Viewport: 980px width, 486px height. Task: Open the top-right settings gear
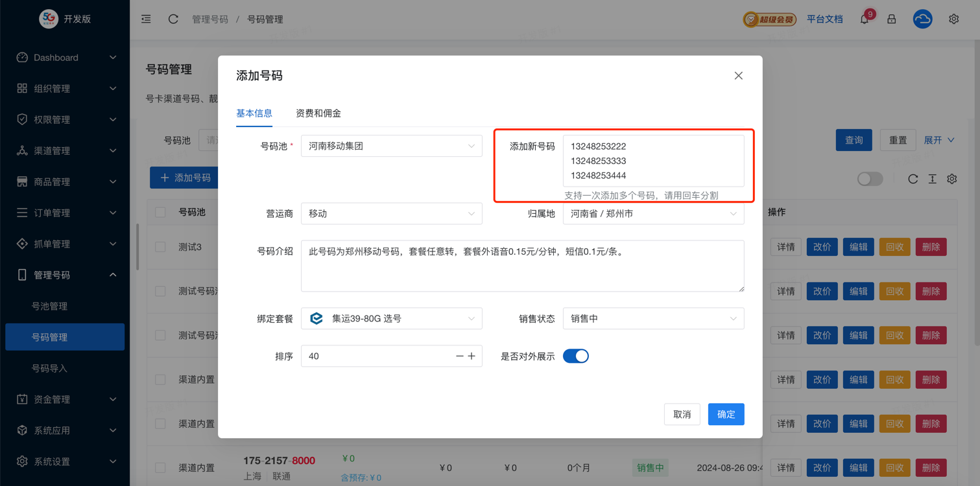[953, 19]
